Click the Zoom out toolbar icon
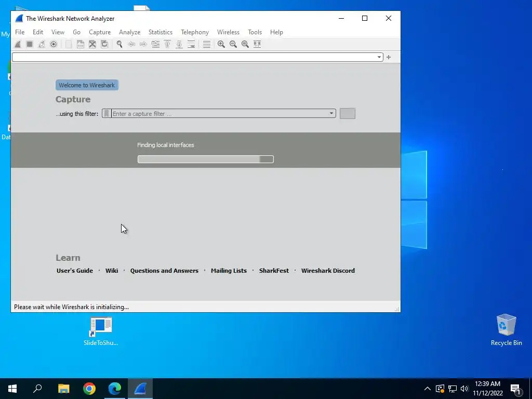The image size is (532, 399). 233,44
